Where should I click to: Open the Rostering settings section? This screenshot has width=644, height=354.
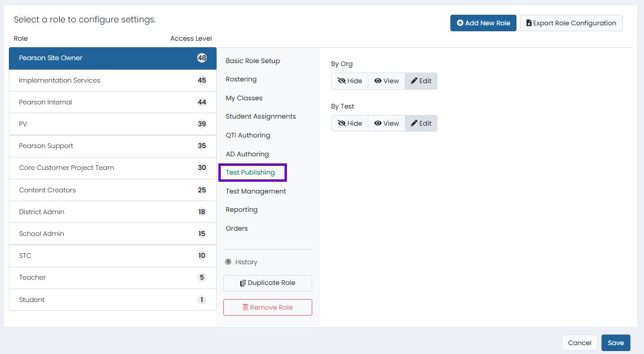pos(241,79)
